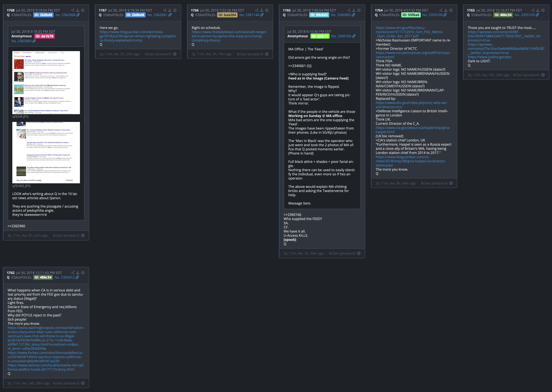Open the cia.gov gina-haspel leadership link
Image resolution: width=552 pixels, height=392 pixels.
(x=413, y=130)
